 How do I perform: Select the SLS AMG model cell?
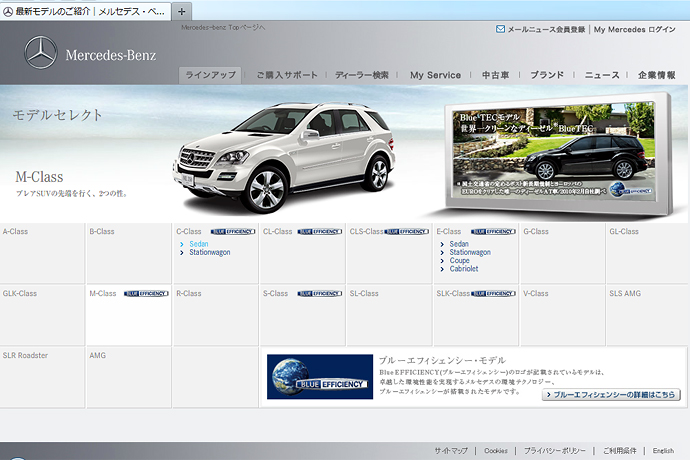click(x=647, y=315)
